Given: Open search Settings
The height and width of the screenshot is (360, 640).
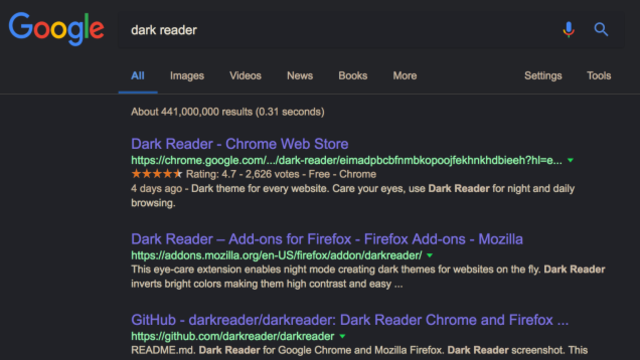Looking at the screenshot, I should (543, 76).
